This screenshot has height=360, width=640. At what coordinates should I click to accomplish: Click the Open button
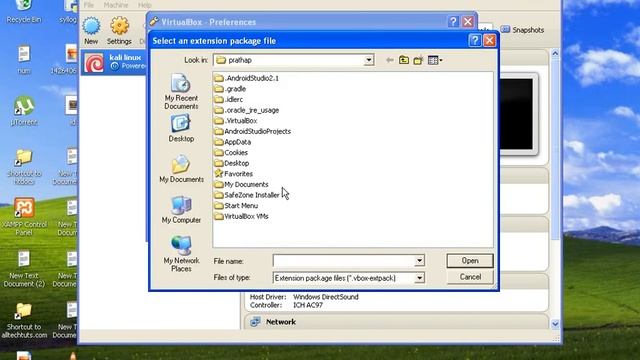(x=470, y=260)
